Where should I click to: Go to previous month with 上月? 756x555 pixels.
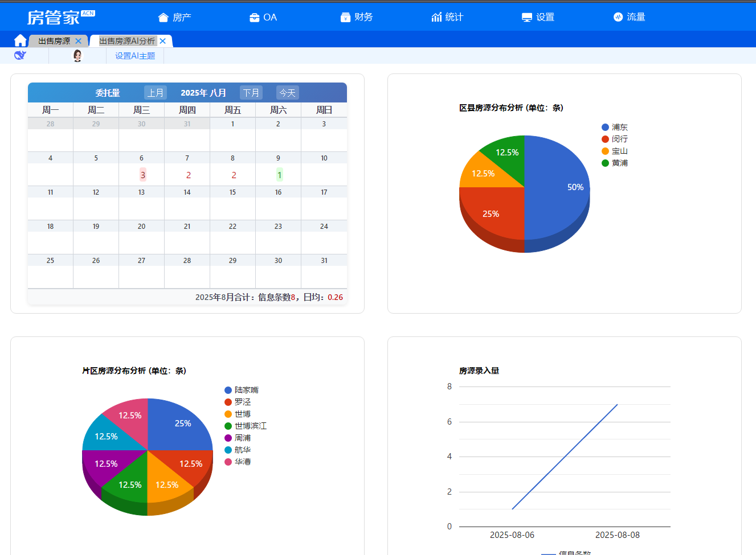(x=155, y=93)
